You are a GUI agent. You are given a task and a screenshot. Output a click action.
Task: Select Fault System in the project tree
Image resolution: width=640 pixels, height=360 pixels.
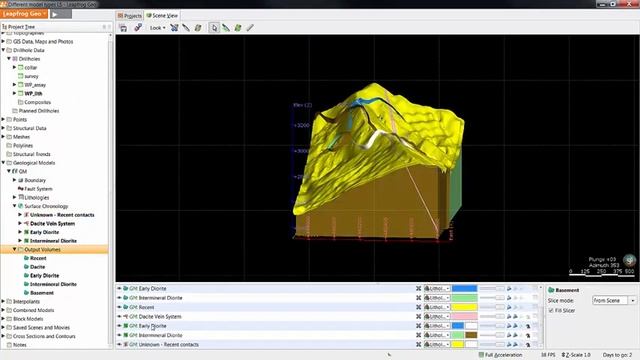pyautogui.click(x=38, y=189)
